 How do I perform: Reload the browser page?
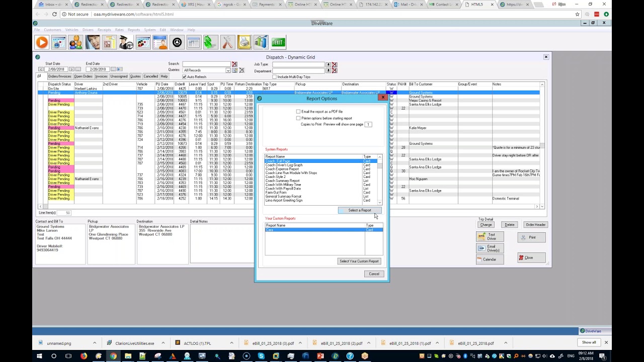click(x=54, y=14)
